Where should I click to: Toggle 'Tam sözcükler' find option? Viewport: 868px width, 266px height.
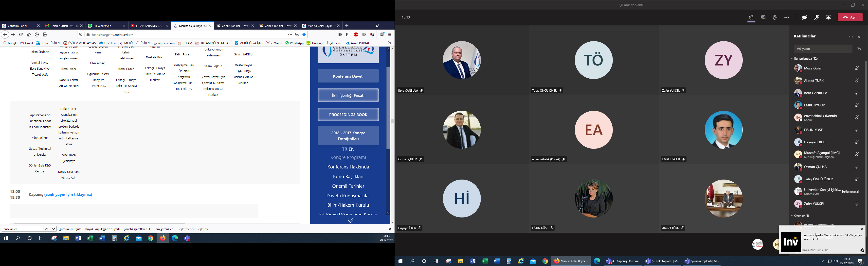click(163, 229)
